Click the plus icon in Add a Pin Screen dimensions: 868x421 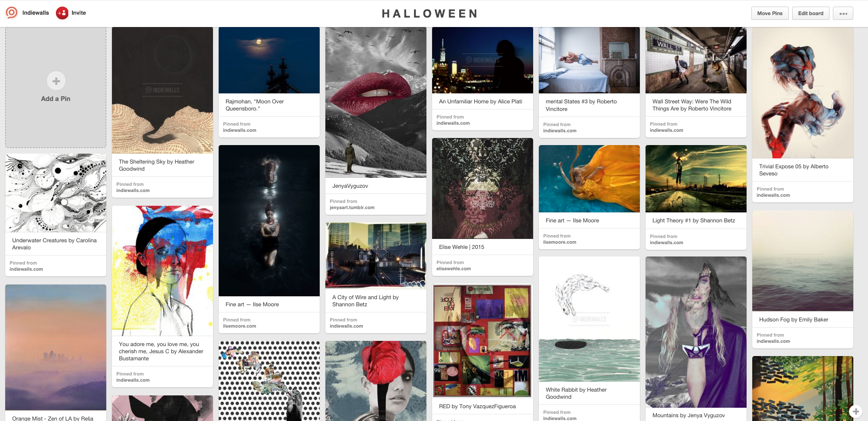pos(56,81)
